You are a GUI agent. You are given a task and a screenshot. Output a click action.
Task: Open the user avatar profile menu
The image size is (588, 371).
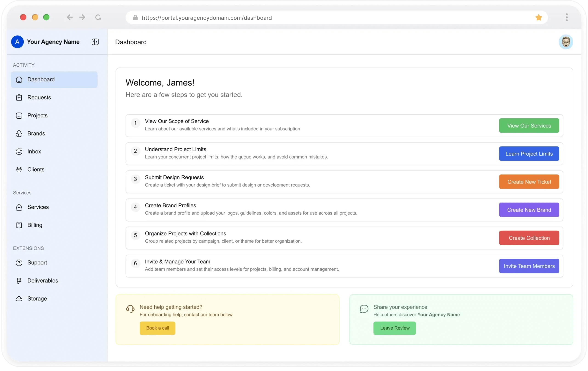coord(566,42)
